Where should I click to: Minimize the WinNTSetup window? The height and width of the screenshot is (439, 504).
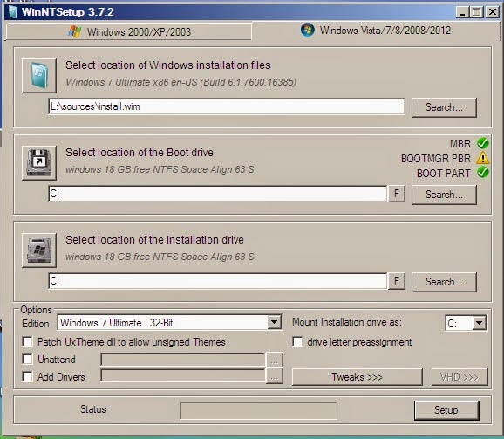tap(462, 12)
